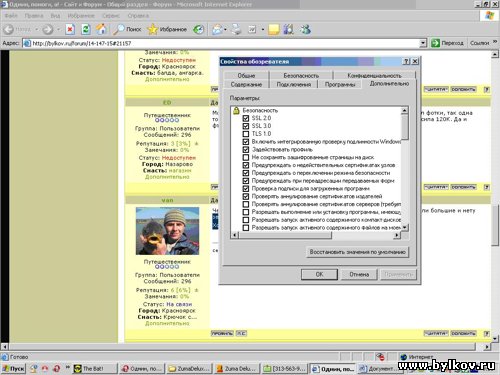
Task: Open the Пуск start menu
Action: tap(13, 369)
